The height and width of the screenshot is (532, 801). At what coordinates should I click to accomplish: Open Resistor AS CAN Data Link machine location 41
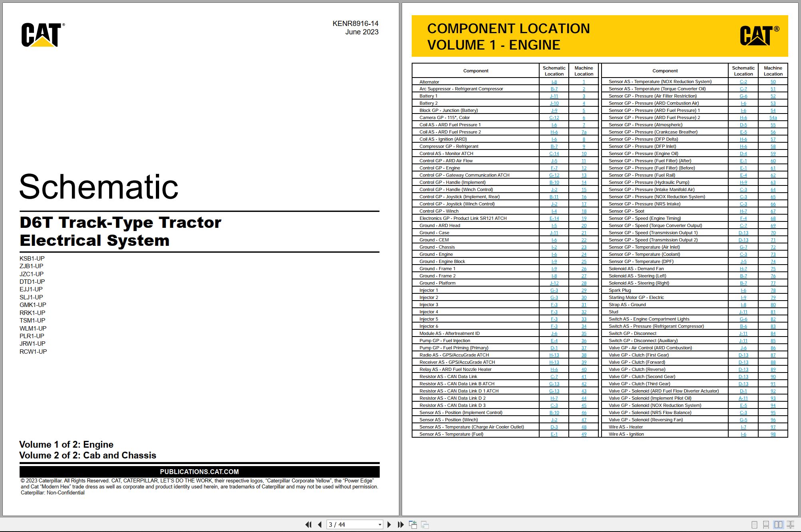click(x=584, y=377)
